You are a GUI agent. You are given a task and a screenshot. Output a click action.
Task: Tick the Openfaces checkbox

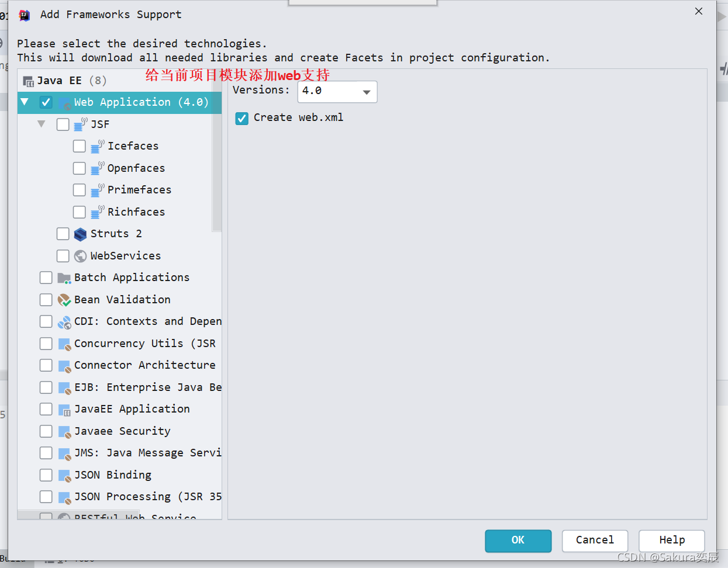tap(80, 168)
